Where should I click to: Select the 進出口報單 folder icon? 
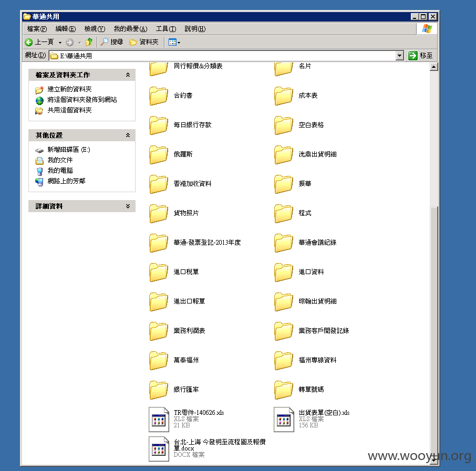(x=159, y=301)
